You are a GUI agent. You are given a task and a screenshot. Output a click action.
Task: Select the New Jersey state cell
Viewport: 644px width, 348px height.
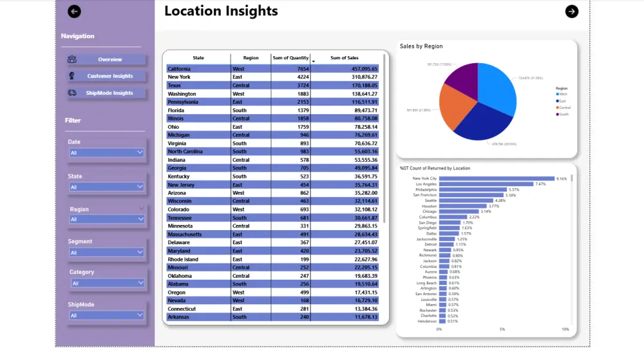click(x=198, y=185)
